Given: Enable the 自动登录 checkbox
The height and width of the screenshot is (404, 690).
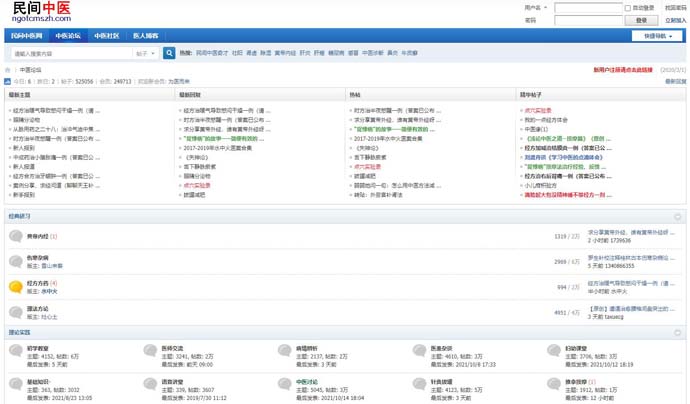Looking at the screenshot, I should [x=629, y=8].
